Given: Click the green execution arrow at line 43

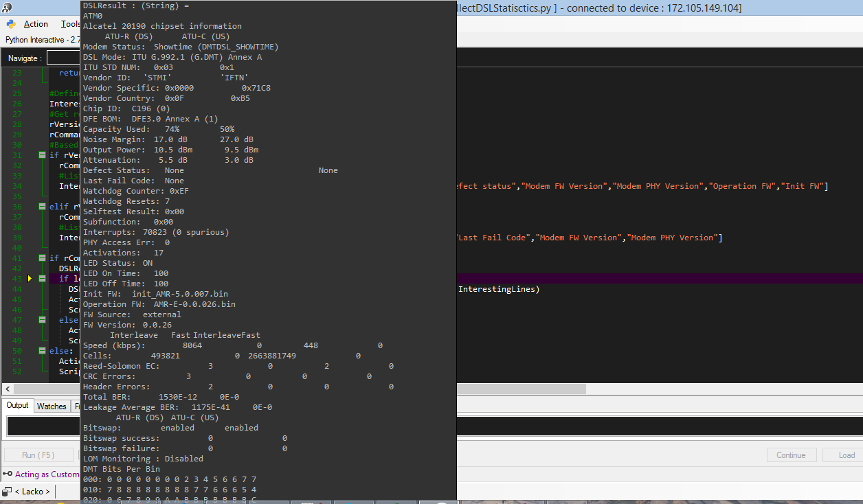Looking at the screenshot, I should [30, 279].
